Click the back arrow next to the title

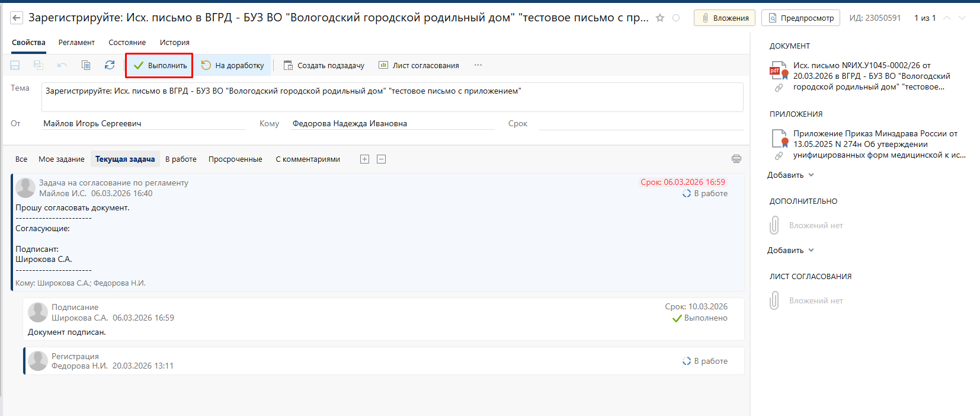coord(17,18)
